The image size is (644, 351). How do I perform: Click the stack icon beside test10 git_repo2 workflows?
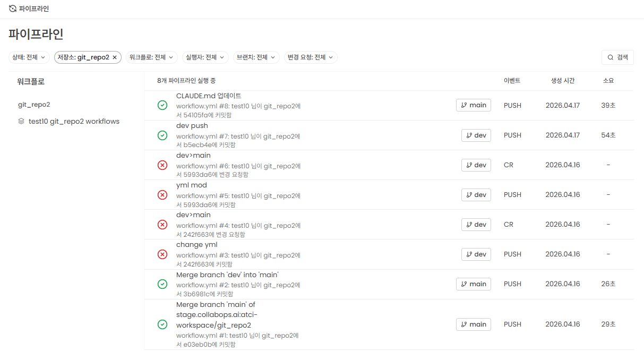tap(21, 121)
